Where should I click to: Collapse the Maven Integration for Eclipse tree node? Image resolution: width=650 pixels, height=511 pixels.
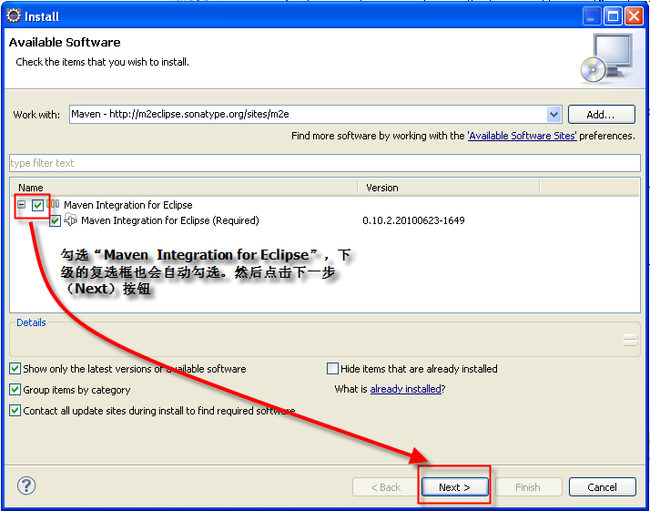(x=22, y=205)
